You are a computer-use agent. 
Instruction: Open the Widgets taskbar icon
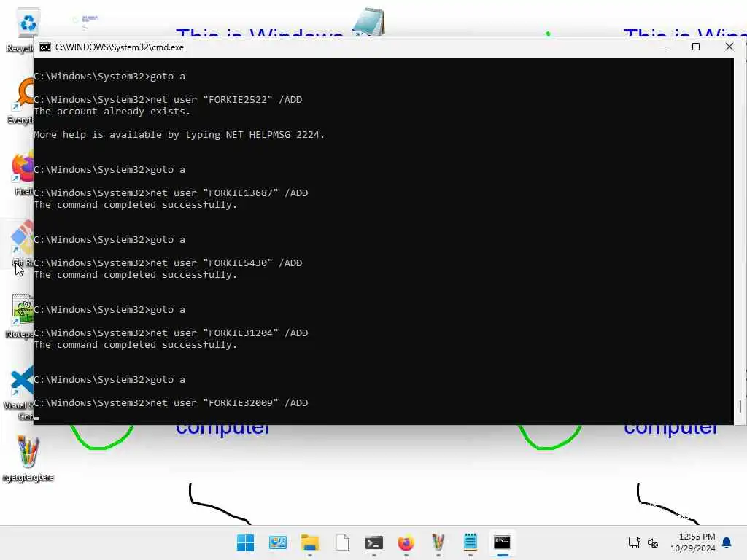278,542
